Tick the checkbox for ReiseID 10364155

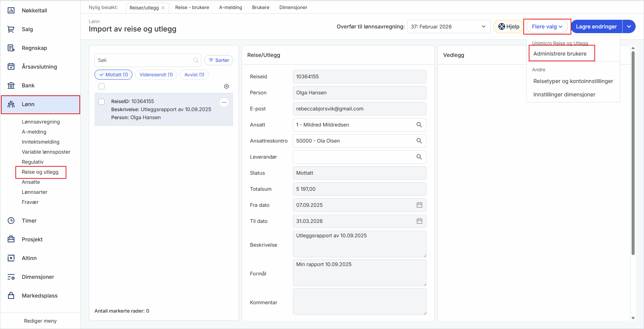tap(102, 102)
